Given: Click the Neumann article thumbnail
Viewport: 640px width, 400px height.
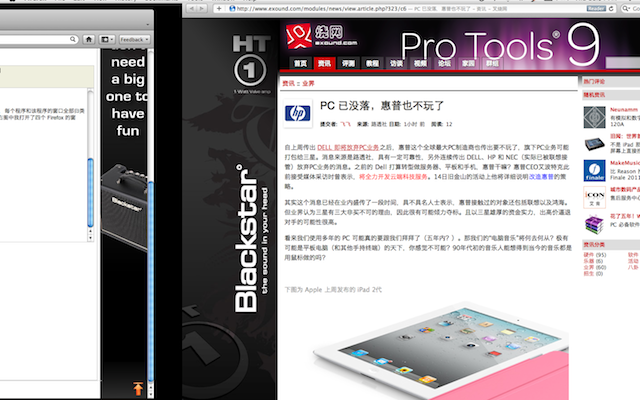Looking at the screenshot, I should 594,117.
